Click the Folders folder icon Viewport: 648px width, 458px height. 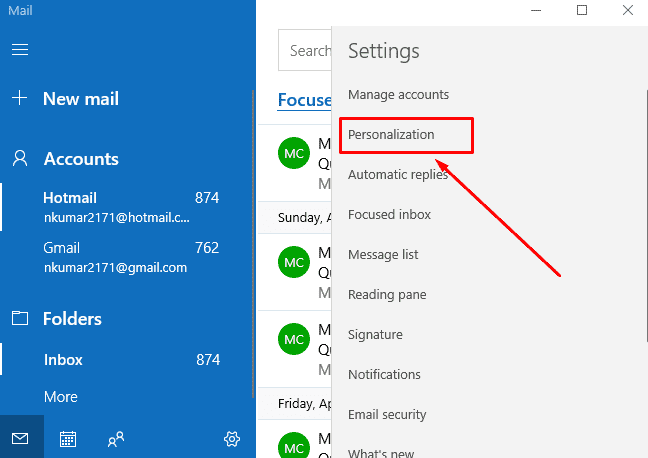tap(20, 318)
